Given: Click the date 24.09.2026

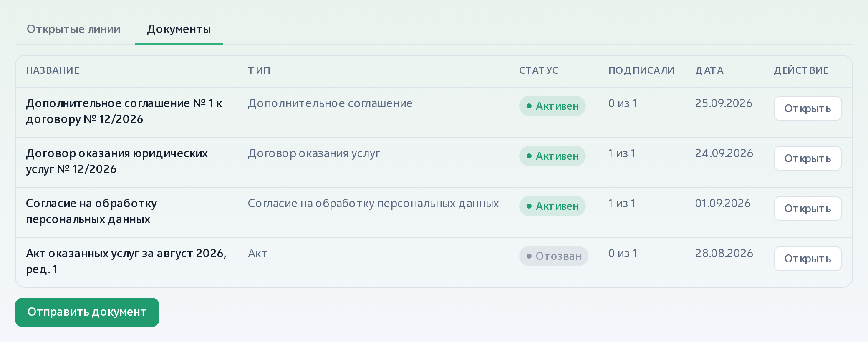Looking at the screenshot, I should click(x=724, y=153).
